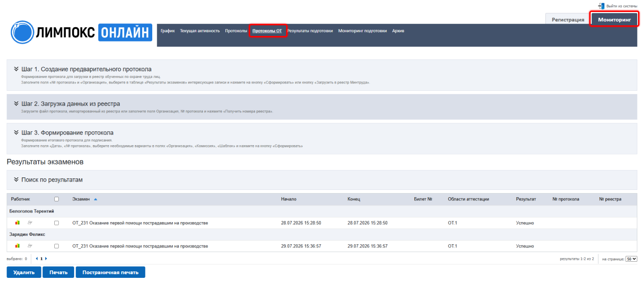Image resolution: width=644 pixels, height=288 pixels.
Task: Click the Постраничная печать button
Action: coord(110,272)
